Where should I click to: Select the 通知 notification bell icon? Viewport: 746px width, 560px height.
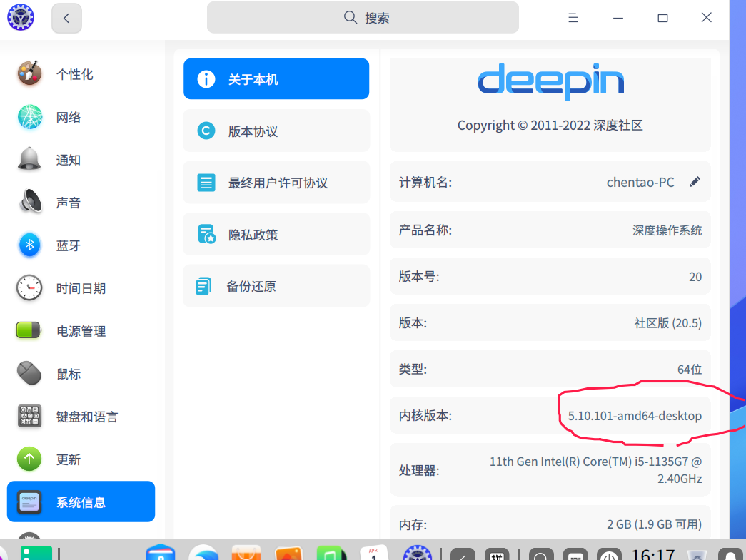pyautogui.click(x=29, y=159)
